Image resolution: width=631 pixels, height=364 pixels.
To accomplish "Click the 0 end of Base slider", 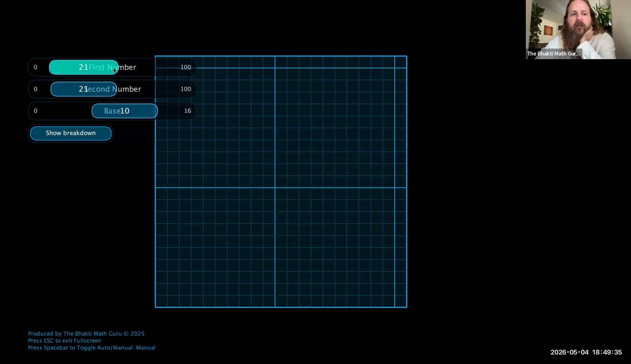I will [x=35, y=111].
